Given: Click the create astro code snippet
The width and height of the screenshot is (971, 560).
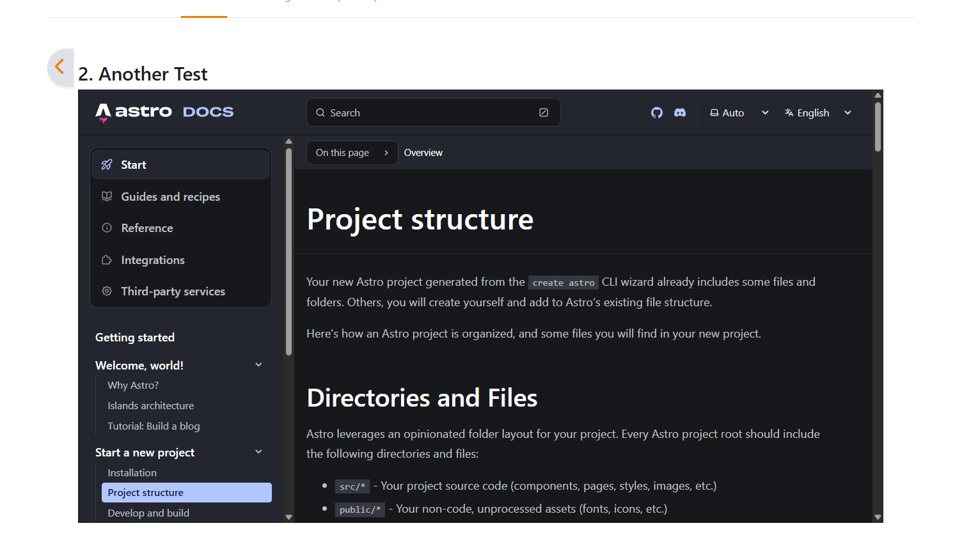Looking at the screenshot, I should [x=564, y=283].
